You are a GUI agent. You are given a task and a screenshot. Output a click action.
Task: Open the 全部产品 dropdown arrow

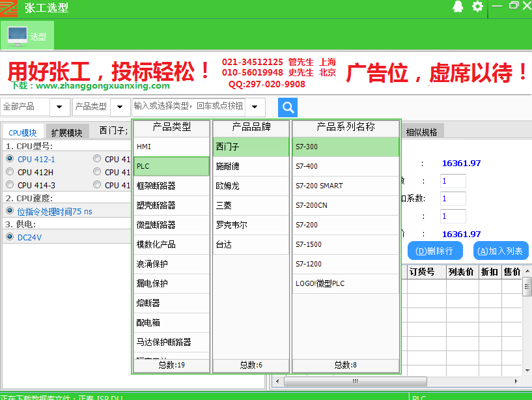coord(59,107)
